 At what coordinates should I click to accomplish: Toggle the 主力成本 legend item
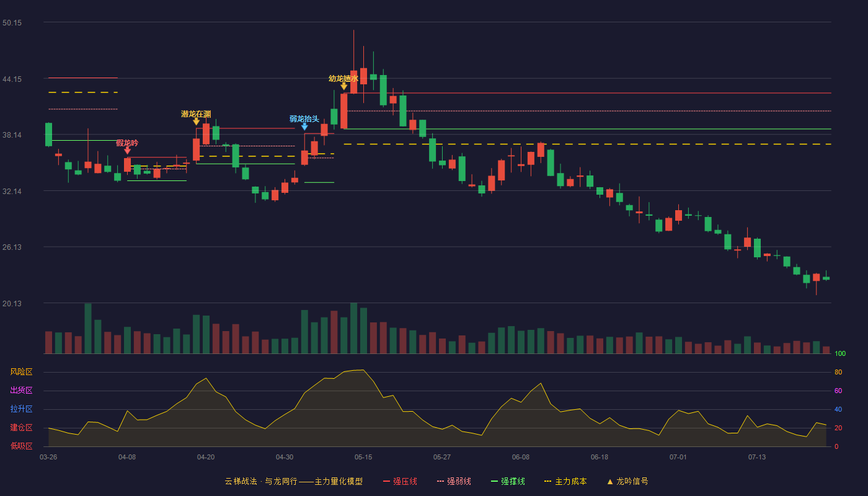click(565, 481)
